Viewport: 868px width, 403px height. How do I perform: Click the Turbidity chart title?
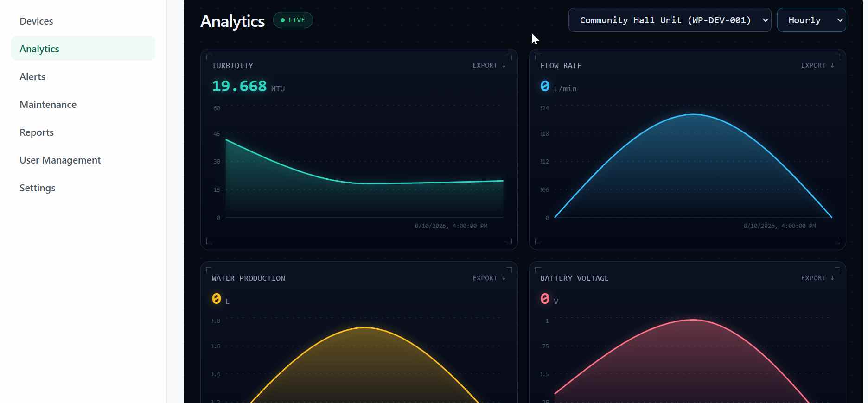tap(232, 66)
